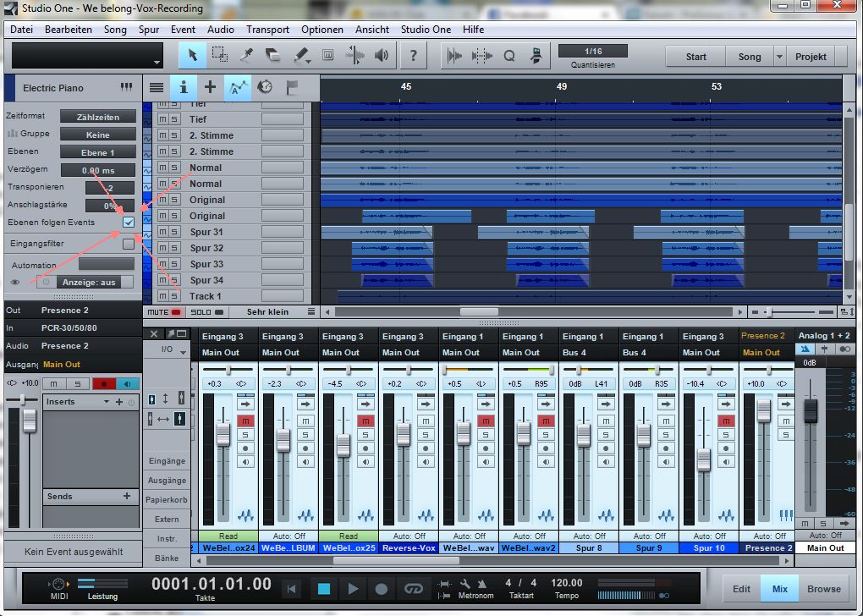Toggle monitor button in inspector channel
The image size is (863, 616).
coord(128,383)
